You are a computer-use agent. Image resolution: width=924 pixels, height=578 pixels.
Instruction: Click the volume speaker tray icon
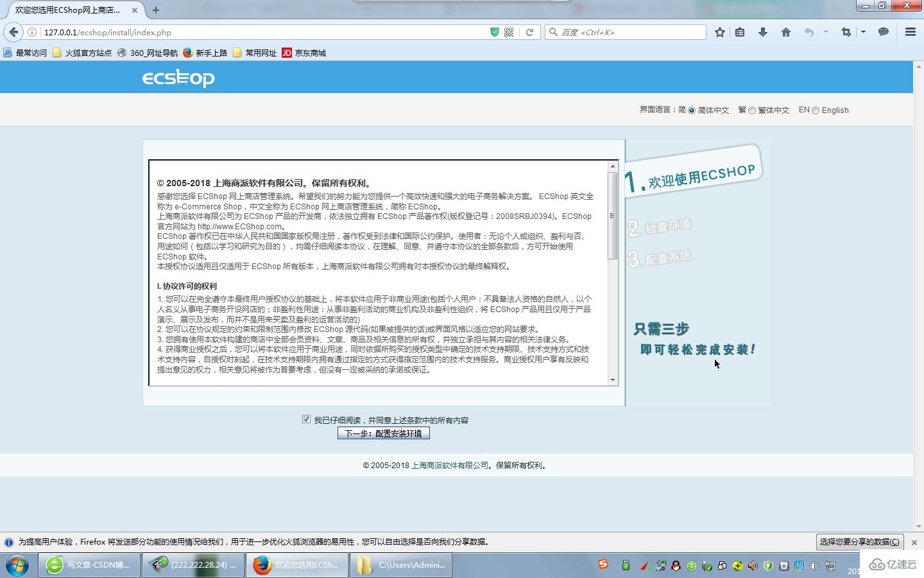pyautogui.click(x=814, y=566)
